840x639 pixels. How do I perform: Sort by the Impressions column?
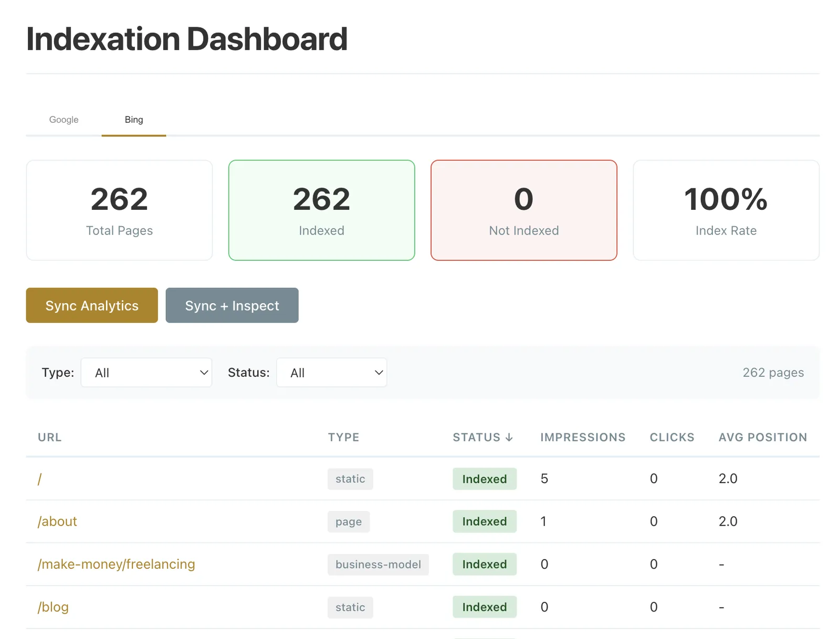583,437
